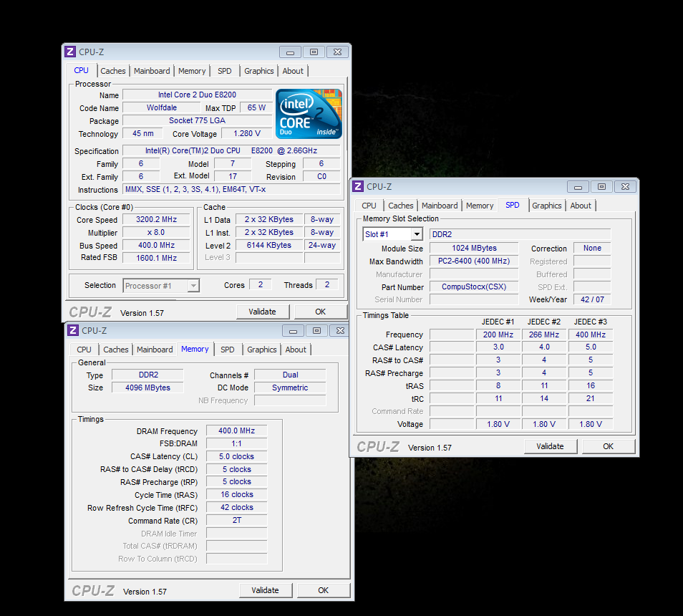683x616 pixels.
Task: Click the Intel Core 2 Duo logo badge
Action: (x=309, y=114)
